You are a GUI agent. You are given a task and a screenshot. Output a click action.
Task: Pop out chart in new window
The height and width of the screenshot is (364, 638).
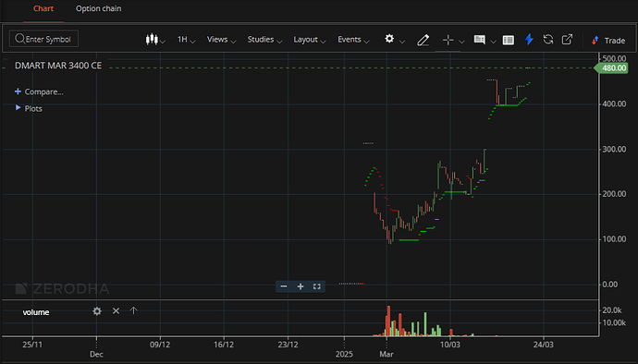(567, 40)
